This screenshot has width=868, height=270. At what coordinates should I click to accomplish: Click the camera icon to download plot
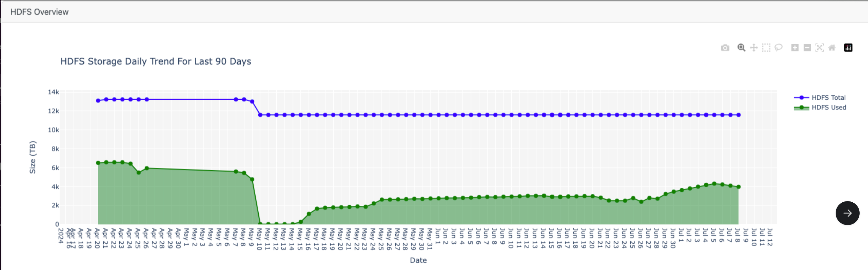coord(725,48)
